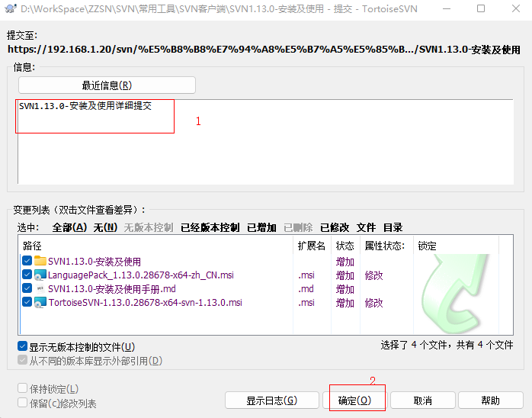Image resolution: width=532 pixels, height=418 pixels.
Task: Select 已增加 filter in the selection row
Action: click(x=261, y=227)
